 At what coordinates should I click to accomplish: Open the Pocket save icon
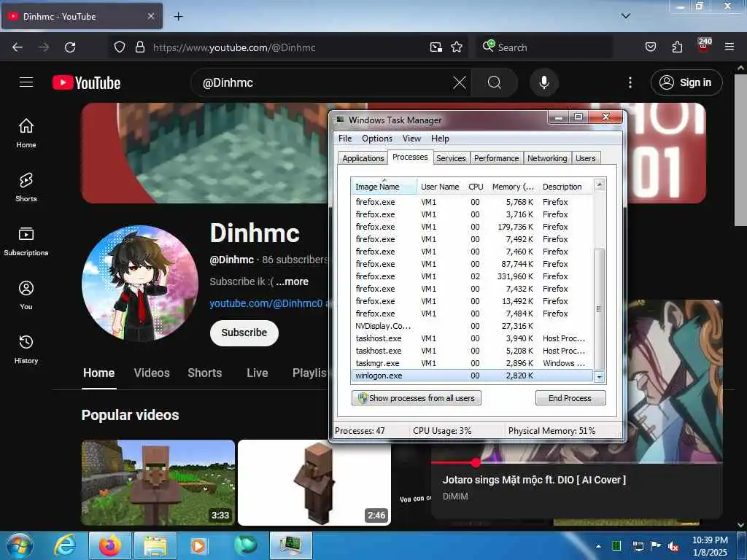point(650,47)
